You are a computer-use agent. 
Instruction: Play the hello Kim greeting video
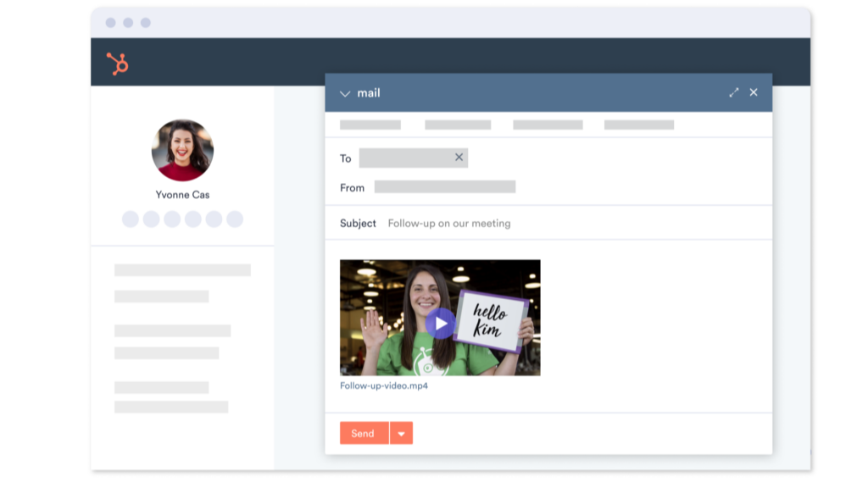click(441, 323)
